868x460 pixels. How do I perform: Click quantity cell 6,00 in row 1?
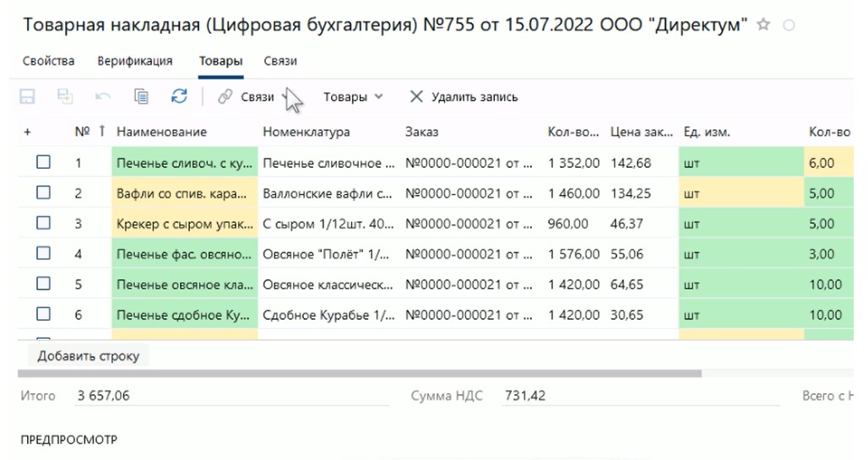tap(828, 163)
